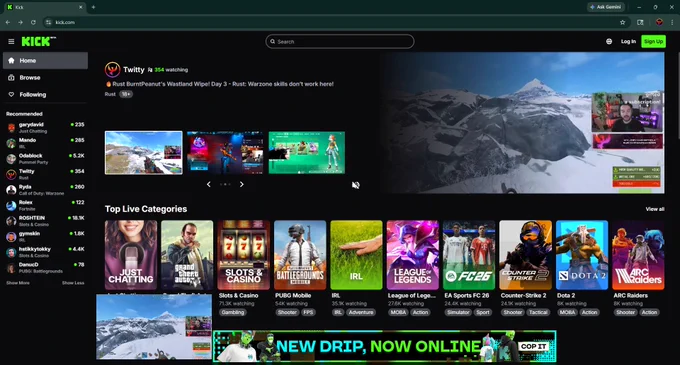This screenshot has height=365, width=680.
Task: Open the Slots & Casino category card
Action: [243, 255]
